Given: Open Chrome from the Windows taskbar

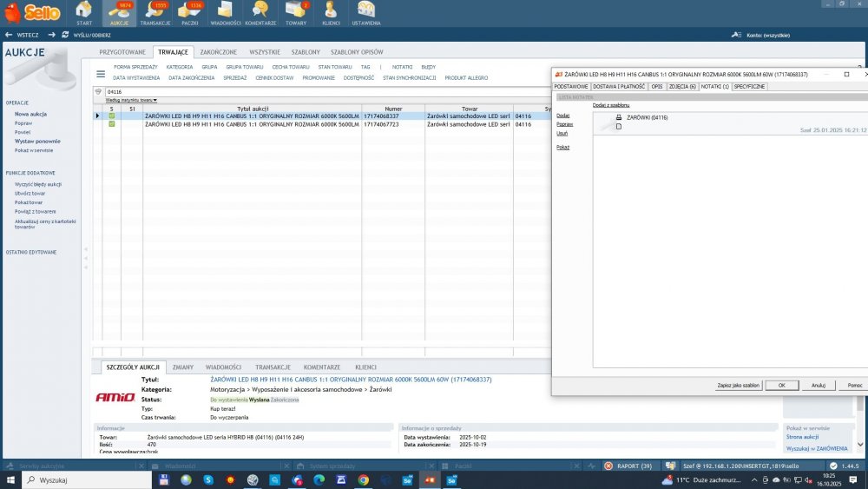Looking at the screenshot, I should click(363, 480).
